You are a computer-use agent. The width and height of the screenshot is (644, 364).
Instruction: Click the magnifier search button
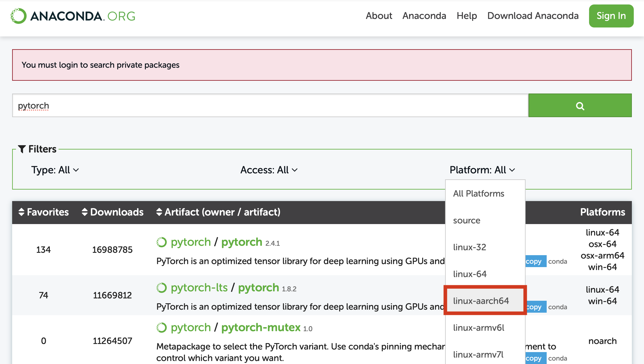click(x=580, y=105)
